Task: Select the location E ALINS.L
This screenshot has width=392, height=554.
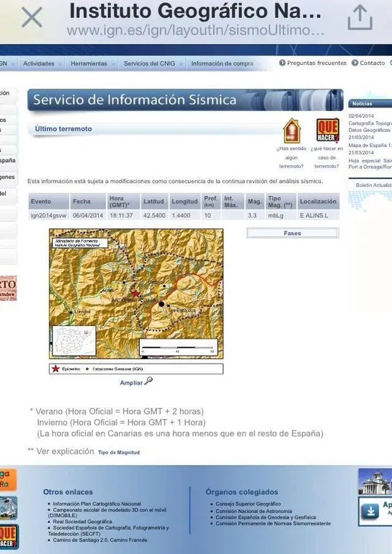Action: pos(314,215)
